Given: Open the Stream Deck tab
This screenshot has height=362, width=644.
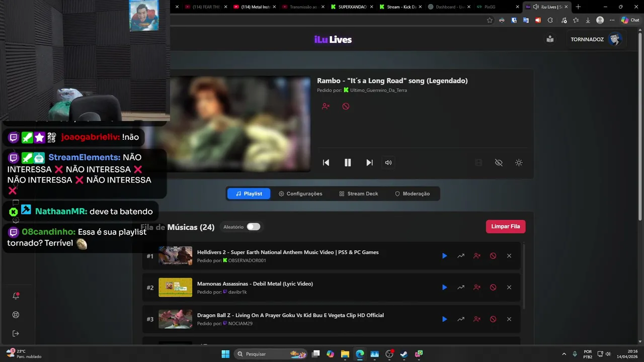Looking at the screenshot, I should click(359, 194).
